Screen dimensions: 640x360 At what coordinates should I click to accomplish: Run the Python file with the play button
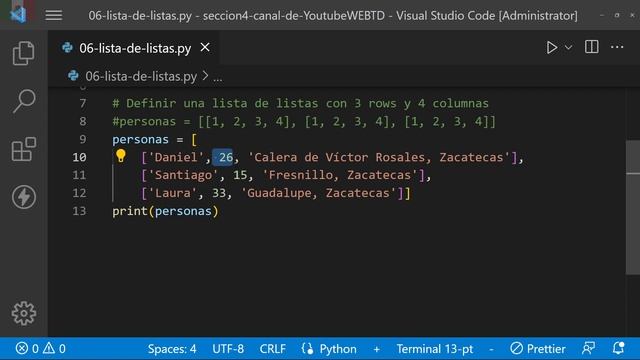tap(551, 47)
